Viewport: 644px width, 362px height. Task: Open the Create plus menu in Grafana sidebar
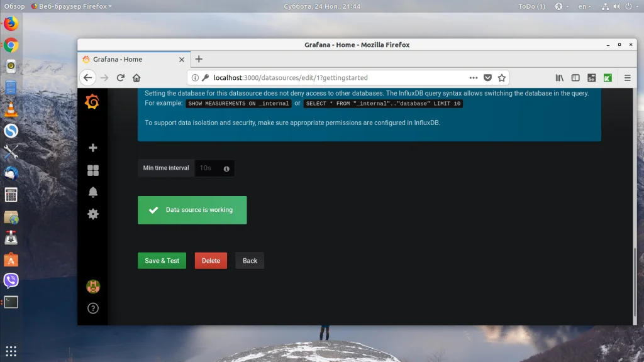point(93,148)
